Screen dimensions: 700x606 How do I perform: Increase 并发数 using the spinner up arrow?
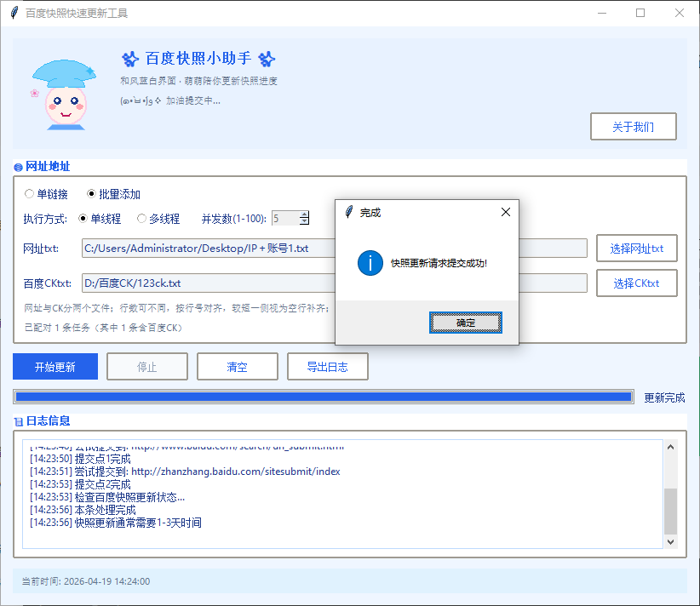[x=303, y=214]
